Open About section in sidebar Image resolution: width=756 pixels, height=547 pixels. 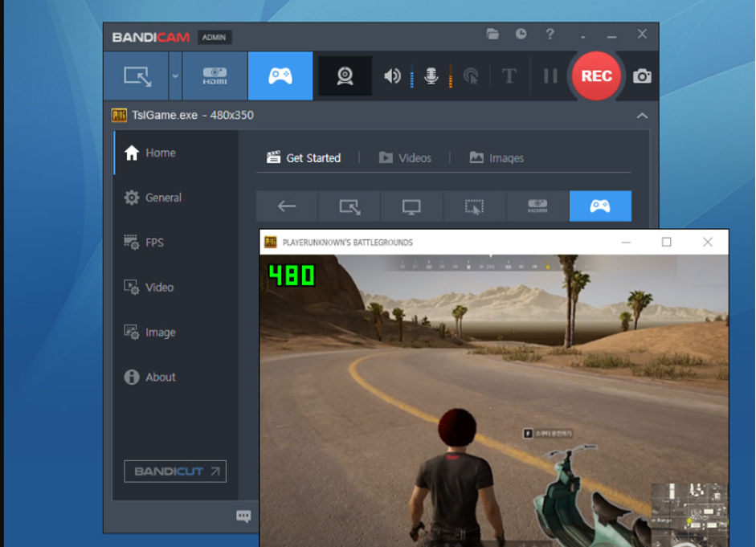(x=175, y=377)
